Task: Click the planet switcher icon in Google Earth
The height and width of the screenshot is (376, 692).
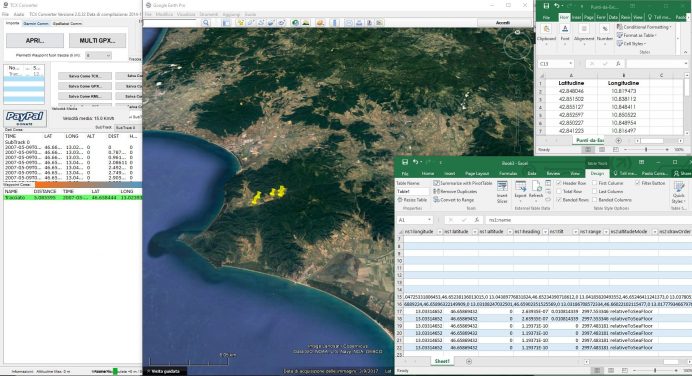Action: [320, 23]
